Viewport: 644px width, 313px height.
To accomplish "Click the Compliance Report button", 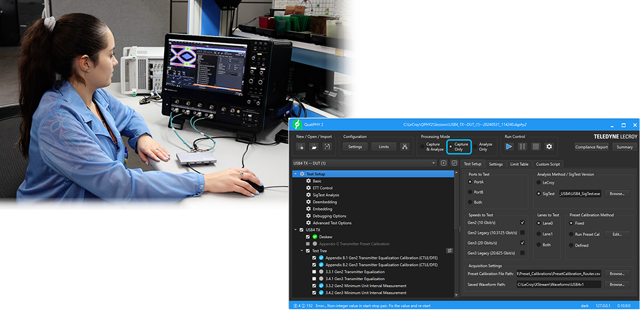I will pyautogui.click(x=591, y=147).
